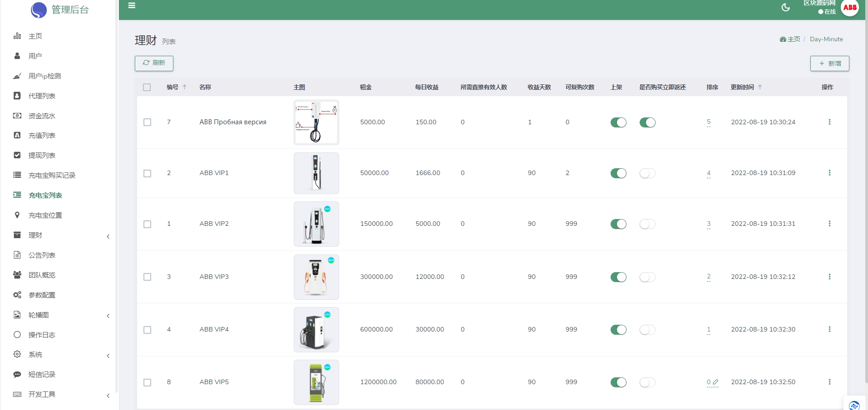
Task: Enable 是否购买立即返还 for ABB VIP2
Action: 647,224
